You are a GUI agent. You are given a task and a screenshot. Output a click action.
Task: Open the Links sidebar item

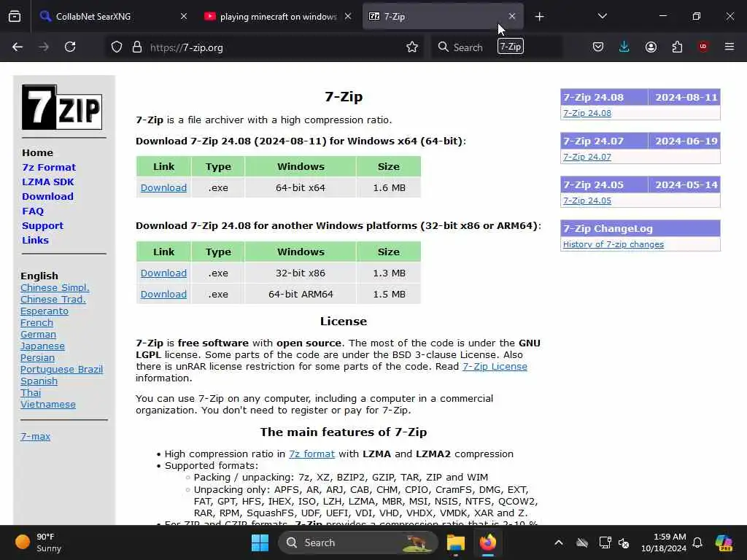35,240
